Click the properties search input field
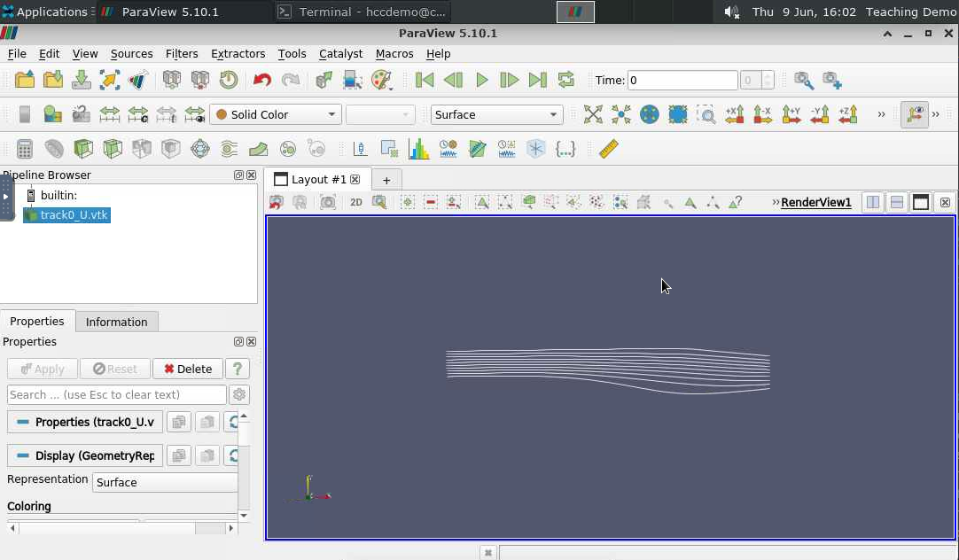 [116, 394]
